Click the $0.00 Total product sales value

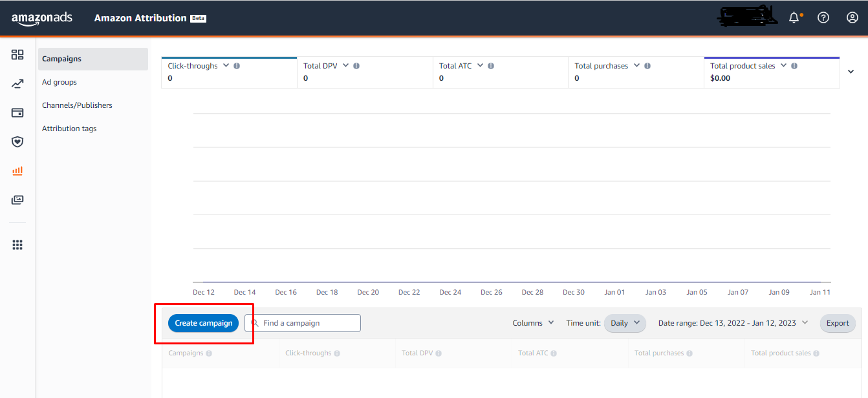[x=721, y=78]
